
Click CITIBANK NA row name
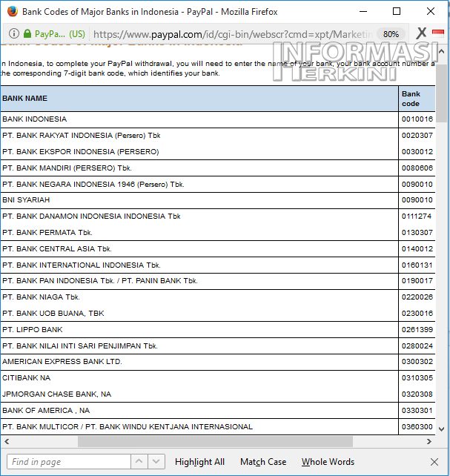(x=26, y=378)
